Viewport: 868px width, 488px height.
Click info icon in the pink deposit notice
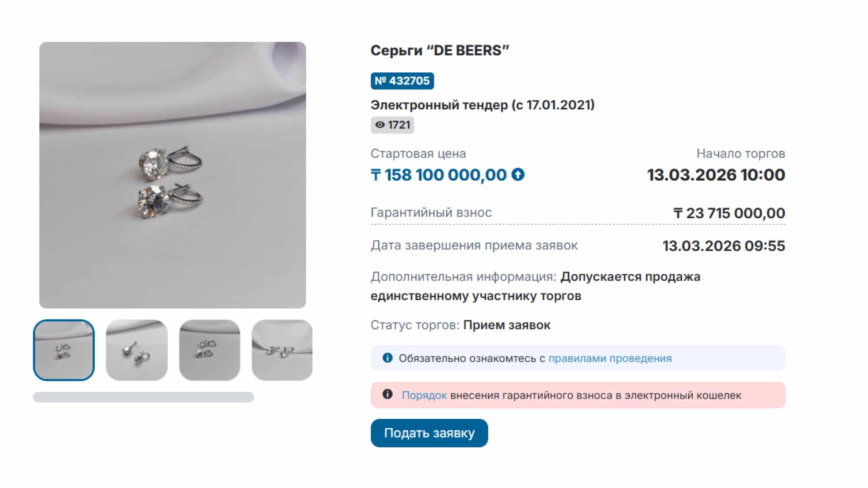(x=387, y=394)
